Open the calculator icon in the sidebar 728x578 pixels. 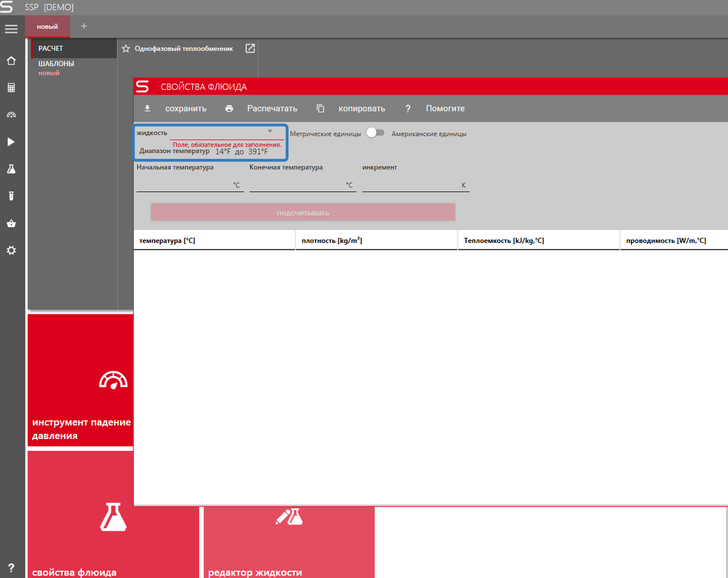11,87
